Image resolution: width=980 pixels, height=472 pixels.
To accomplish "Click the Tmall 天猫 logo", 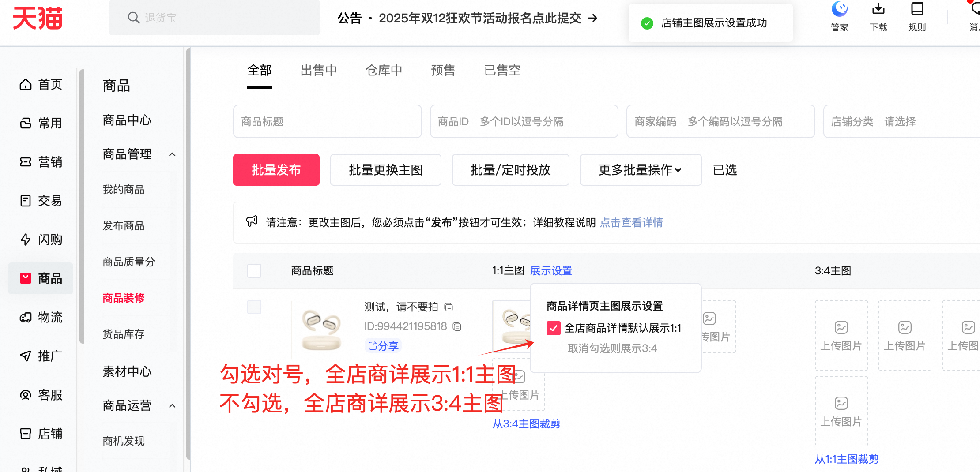I will (x=38, y=18).
